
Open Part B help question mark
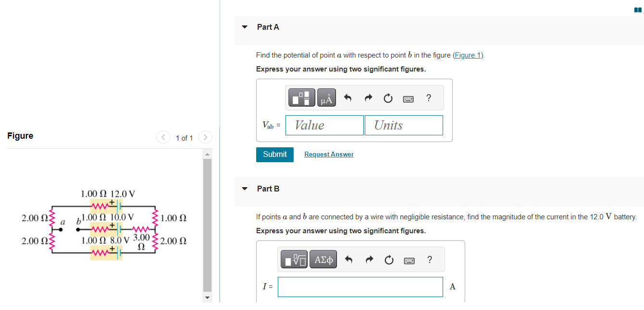pyautogui.click(x=429, y=259)
